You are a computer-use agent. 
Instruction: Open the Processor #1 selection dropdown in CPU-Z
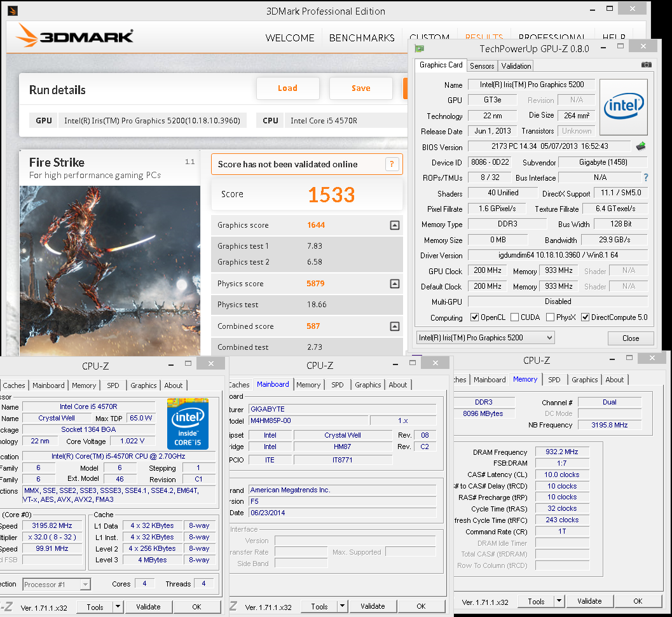57,585
